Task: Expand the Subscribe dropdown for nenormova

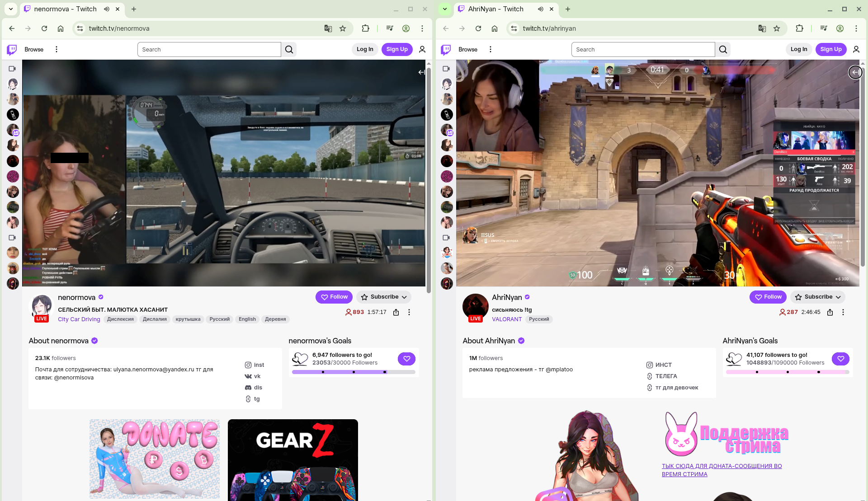Action: coord(404,297)
